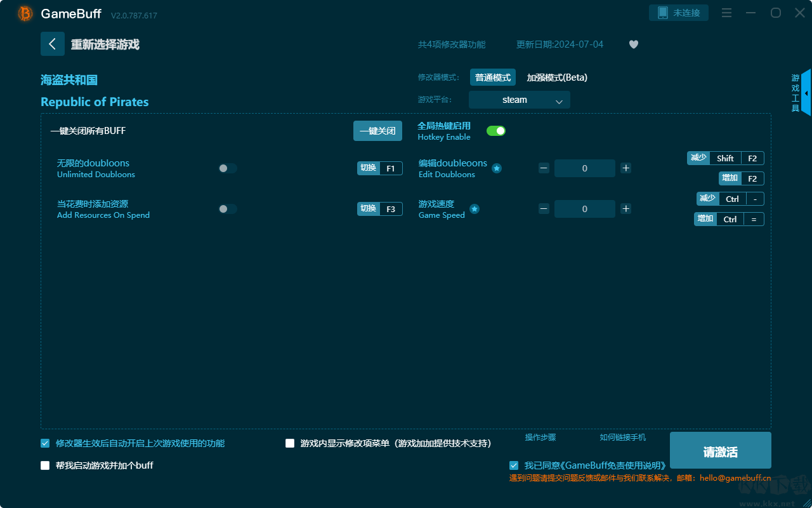Click the hello@gamebuff.cn contact line
This screenshot has width=812, height=508.
640,478
